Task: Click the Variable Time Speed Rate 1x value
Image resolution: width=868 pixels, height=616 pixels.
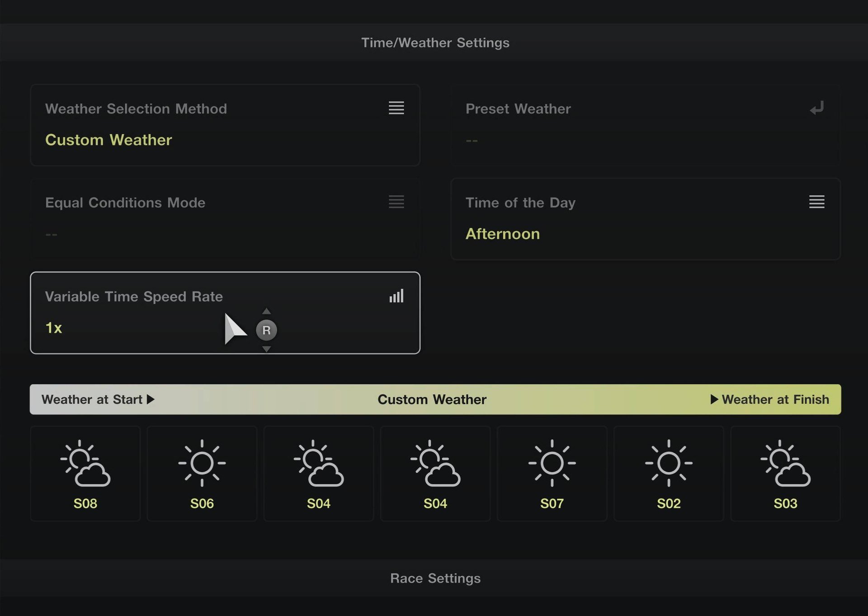Action: click(x=54, y=328)
